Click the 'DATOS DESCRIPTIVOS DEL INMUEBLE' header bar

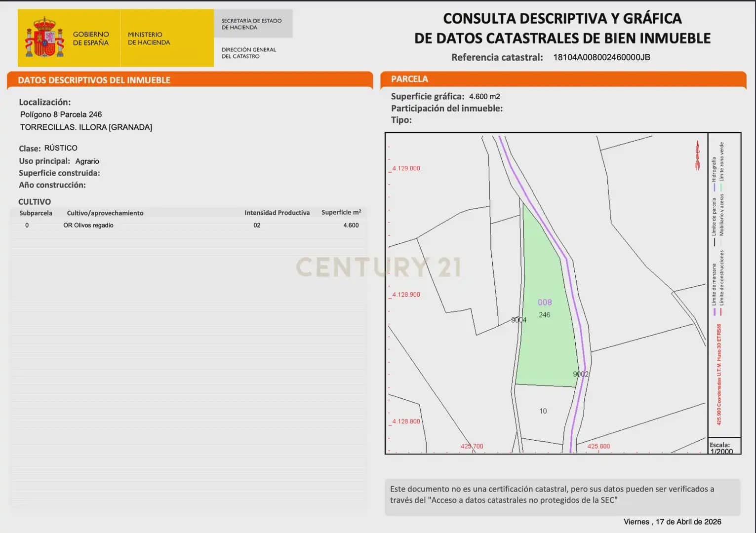(x=190, y=80)
